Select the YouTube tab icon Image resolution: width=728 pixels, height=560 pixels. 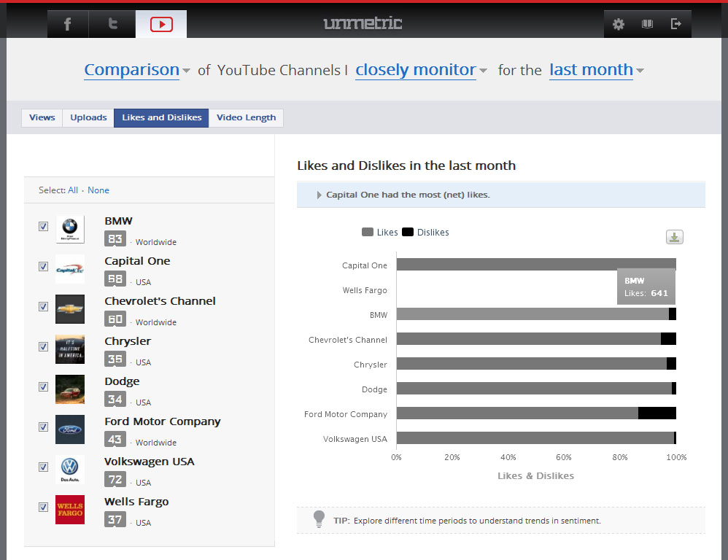pyautogui.click(x=161, y=24)
